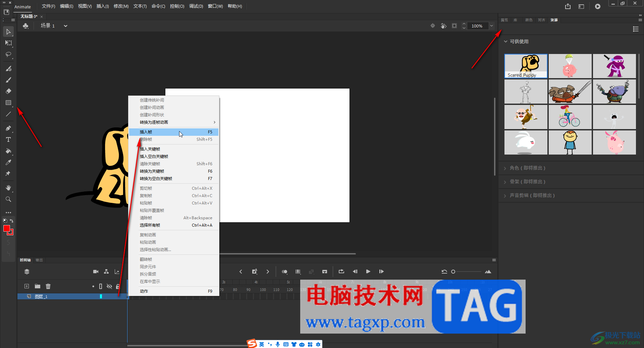
Task: Expand the 骨架 (即将推出) section
Action: [505, 182]
